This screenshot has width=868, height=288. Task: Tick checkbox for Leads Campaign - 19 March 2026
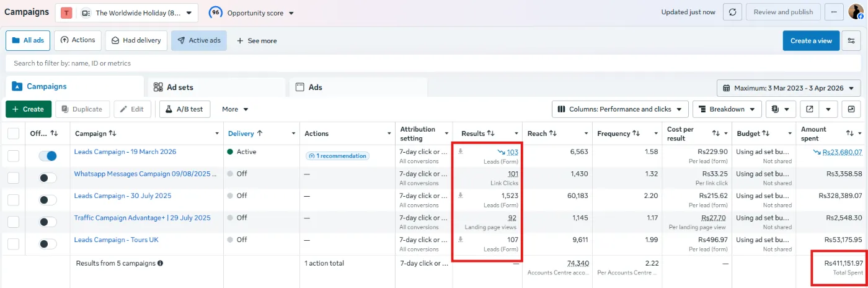(13, 156)
